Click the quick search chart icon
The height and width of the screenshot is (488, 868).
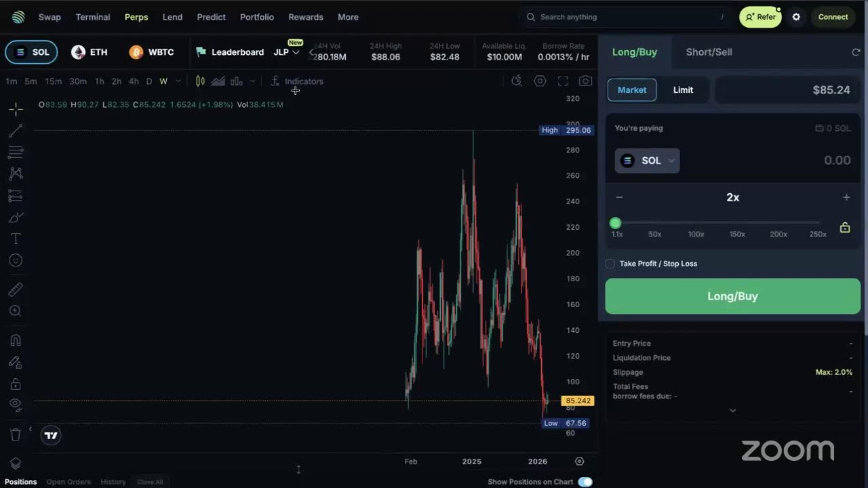(517, 81)
